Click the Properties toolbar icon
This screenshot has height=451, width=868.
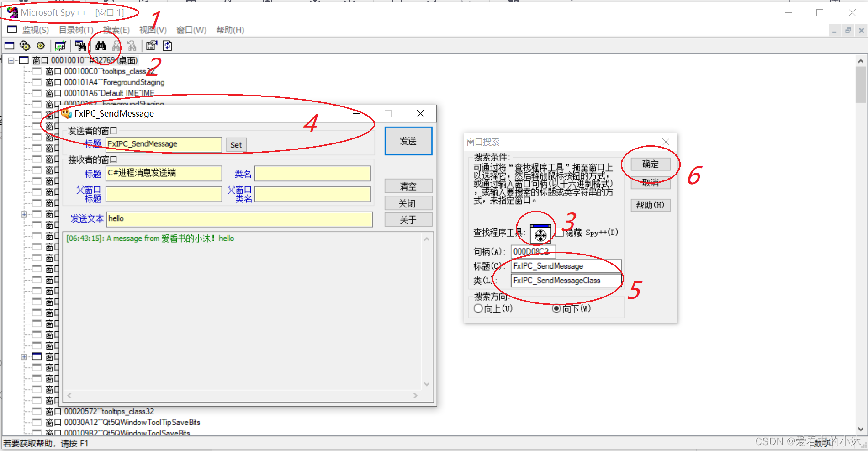pyautogui.click(x=151, y=46)
